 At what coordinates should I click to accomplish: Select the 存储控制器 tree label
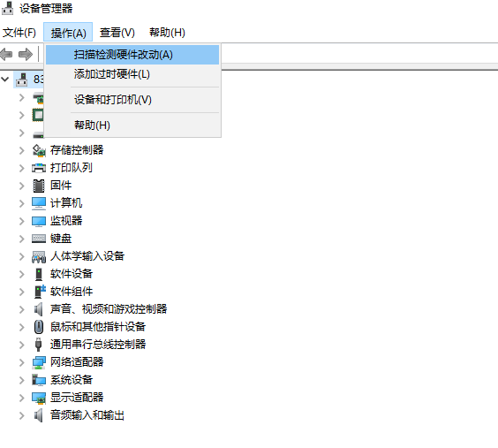(77, 150)
